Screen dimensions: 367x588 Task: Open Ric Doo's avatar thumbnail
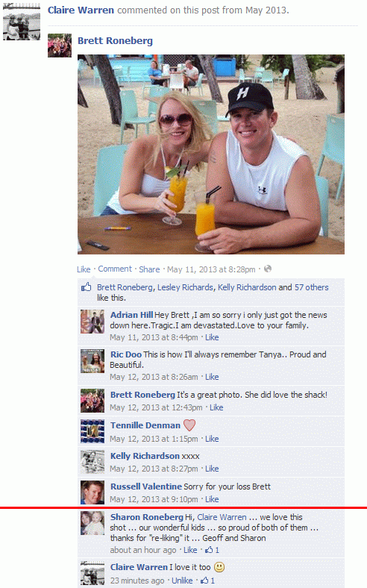coord(92,360)
